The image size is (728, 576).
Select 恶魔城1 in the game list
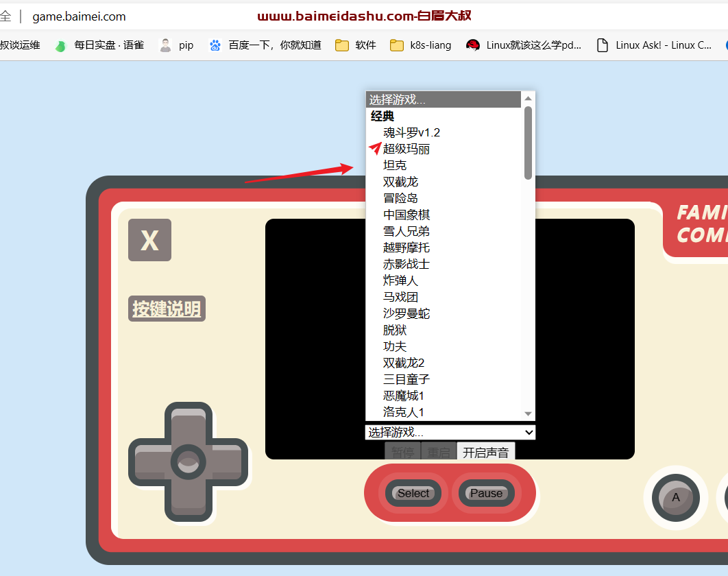(444, 396)
